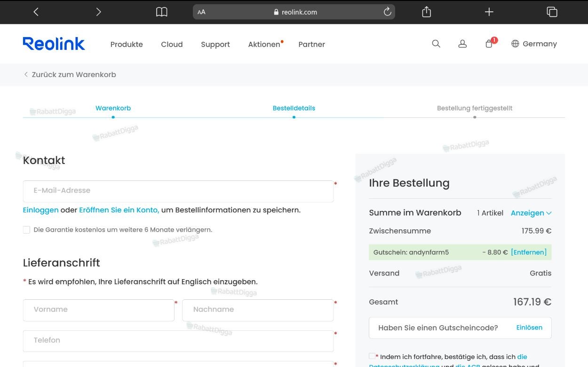Tick the Datenschutz agreement checkbox

point(372,356)
